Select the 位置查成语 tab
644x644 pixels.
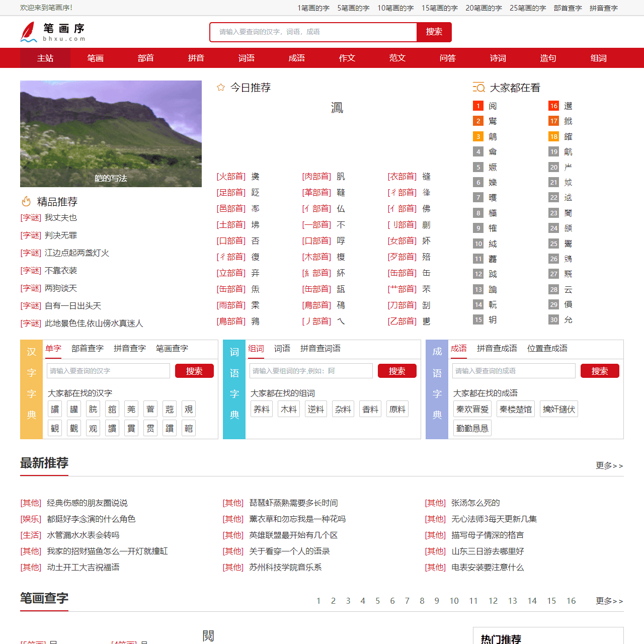(547, 348)
